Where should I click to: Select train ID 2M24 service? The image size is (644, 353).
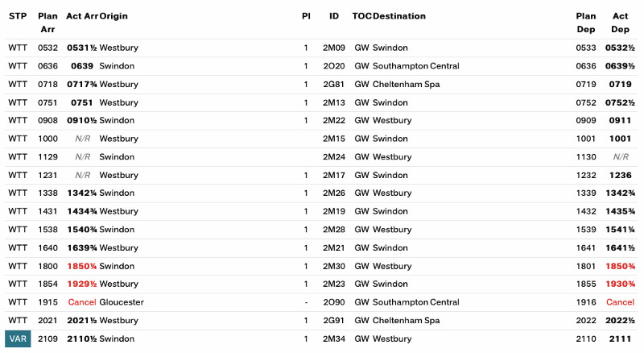(333, 156)
